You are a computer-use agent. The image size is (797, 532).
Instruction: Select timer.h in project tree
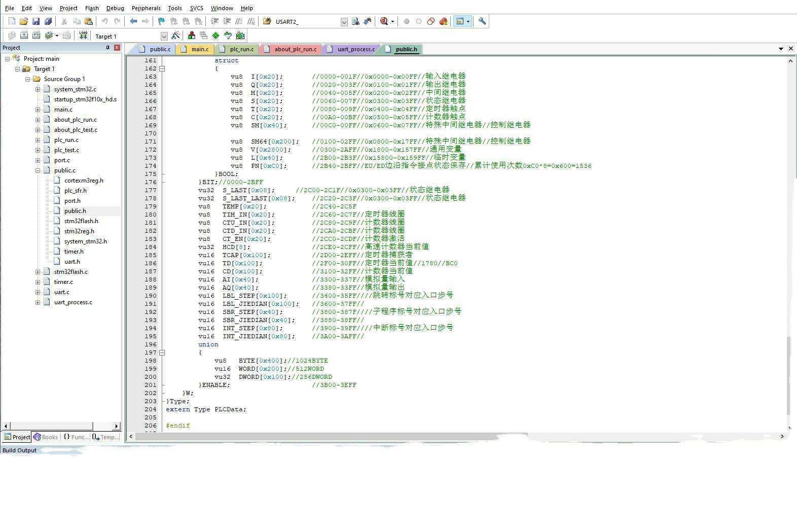coord(74,252)
